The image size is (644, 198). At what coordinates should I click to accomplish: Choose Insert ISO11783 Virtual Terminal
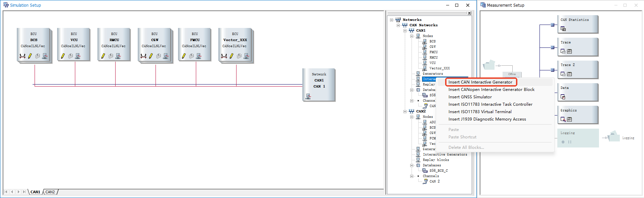[480, 112]
